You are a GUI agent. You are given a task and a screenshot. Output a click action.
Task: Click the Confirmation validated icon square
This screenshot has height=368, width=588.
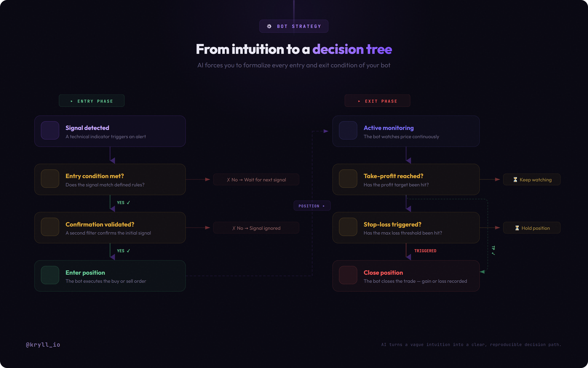coord(50,227)
